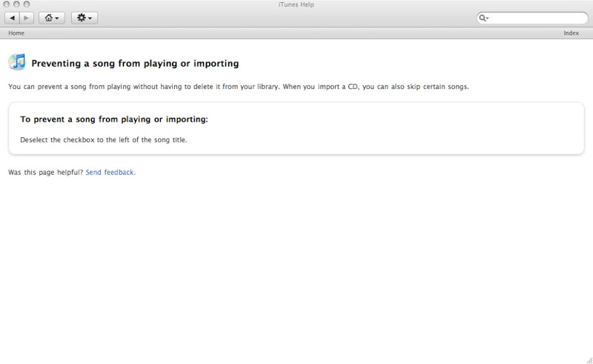Click the window resize grip corner
593x364 pixels.
pos(589,360)
